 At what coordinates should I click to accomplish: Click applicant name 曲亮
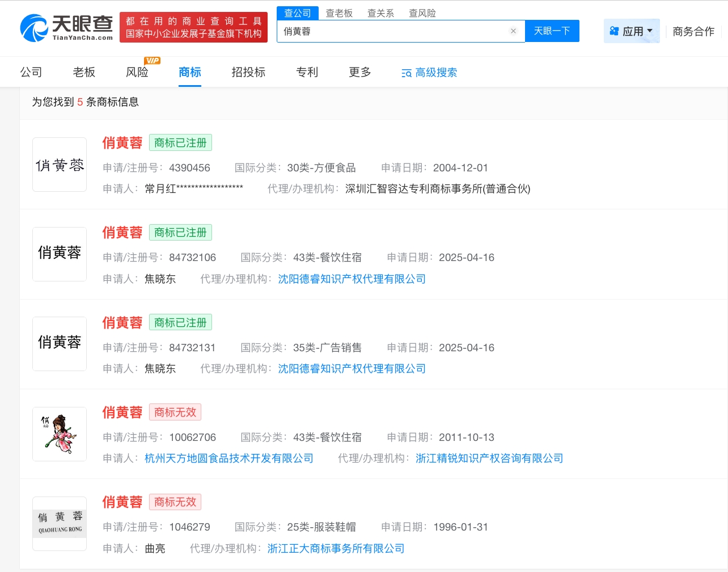tap(155, 548)
